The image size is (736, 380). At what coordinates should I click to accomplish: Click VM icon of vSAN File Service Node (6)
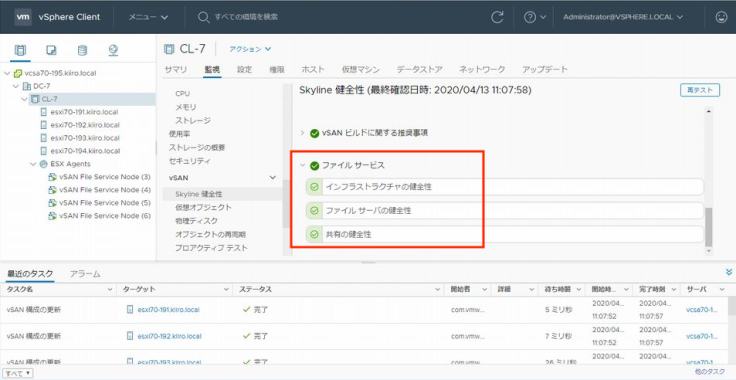pos(53,216)
